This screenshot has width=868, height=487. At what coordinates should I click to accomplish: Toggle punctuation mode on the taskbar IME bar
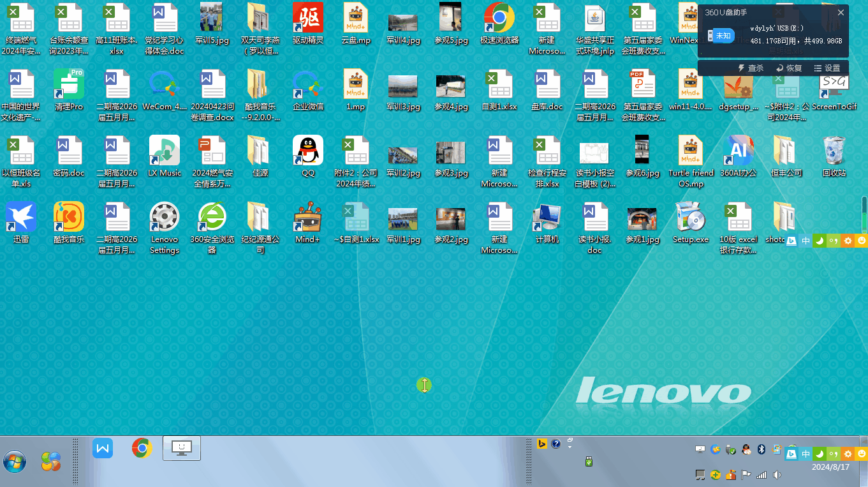pyautogui.click(x=834, y=454)
